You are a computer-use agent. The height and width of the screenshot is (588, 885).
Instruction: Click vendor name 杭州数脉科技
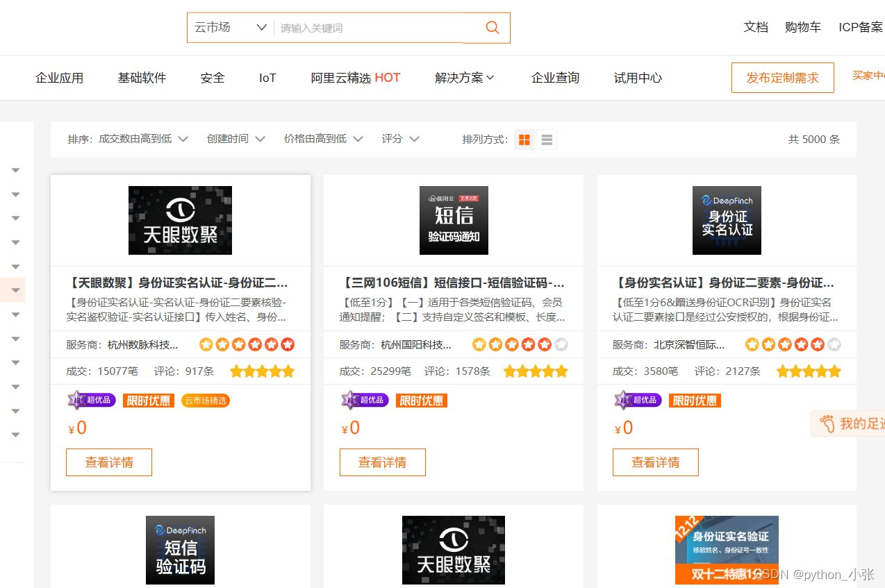coord(143,344)
